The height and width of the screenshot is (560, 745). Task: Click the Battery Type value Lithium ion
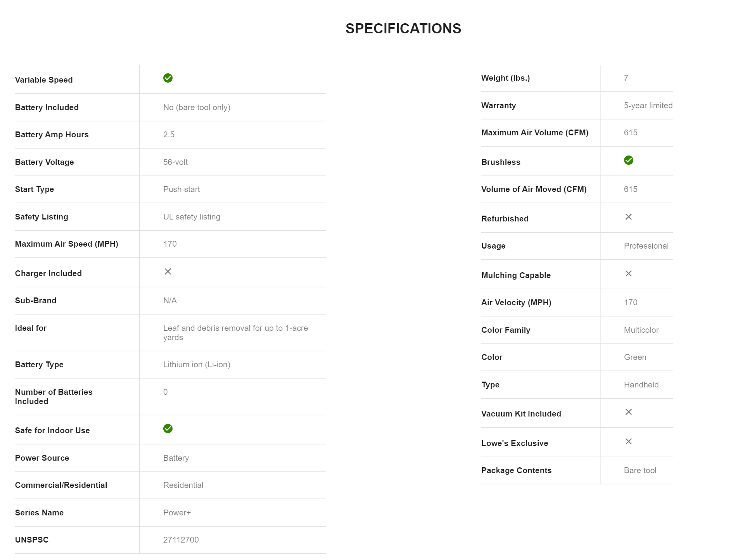[x=197, y=365]
